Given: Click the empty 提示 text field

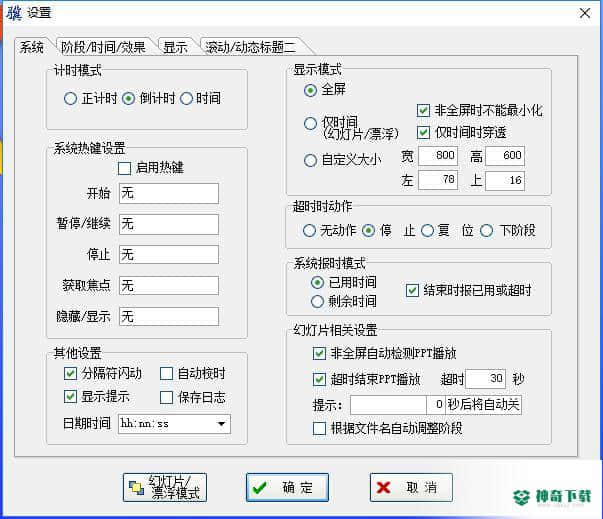Looking at the screenshot, I should tap(388, 405).
